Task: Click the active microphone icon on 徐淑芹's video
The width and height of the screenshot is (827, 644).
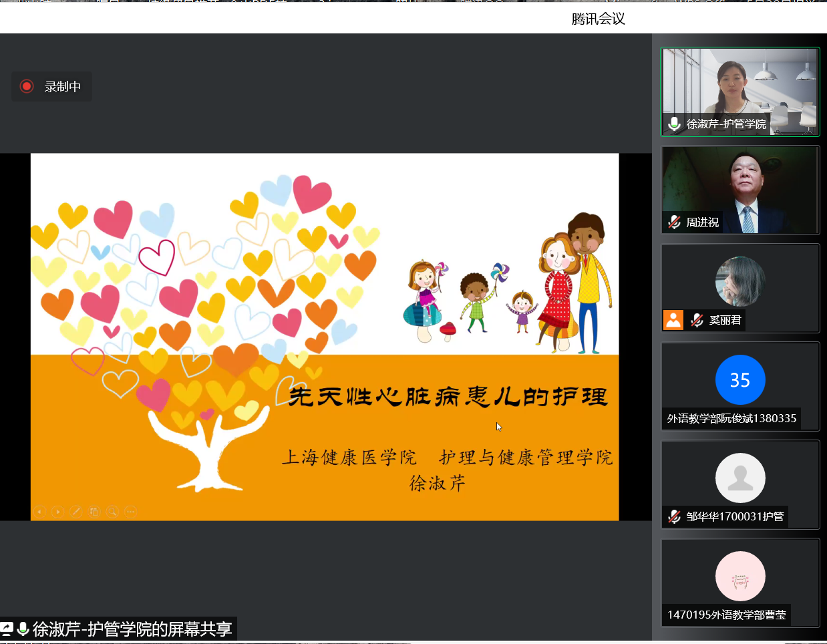Action: 674,124
